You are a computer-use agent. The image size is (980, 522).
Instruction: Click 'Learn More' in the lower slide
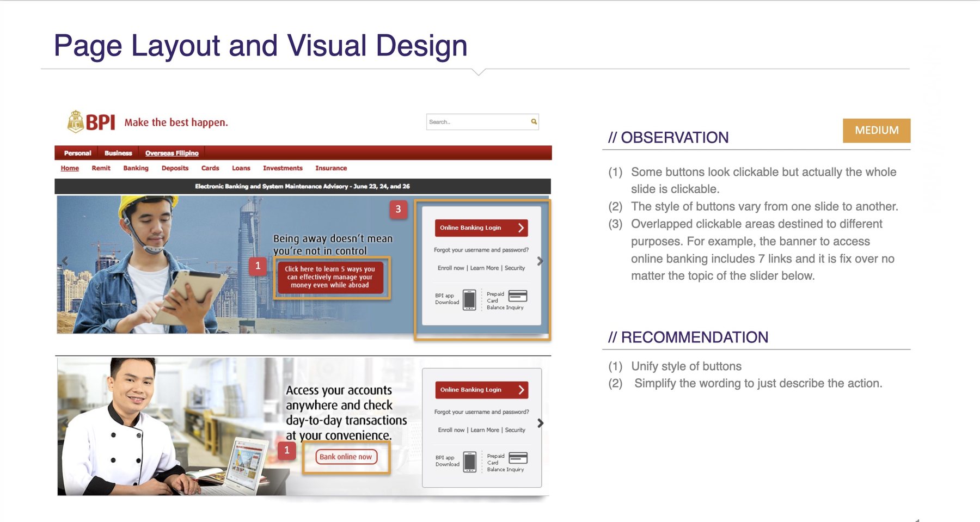click(x=485, y=430)
